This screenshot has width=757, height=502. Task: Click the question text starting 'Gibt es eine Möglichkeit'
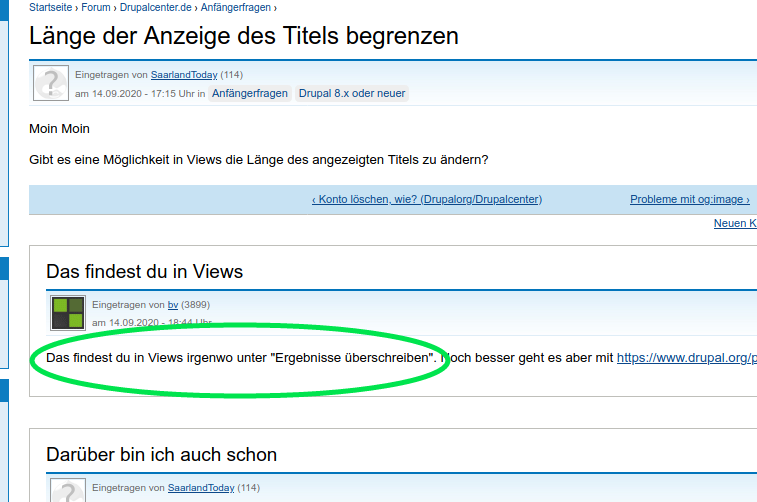click(x=259, y=160)
